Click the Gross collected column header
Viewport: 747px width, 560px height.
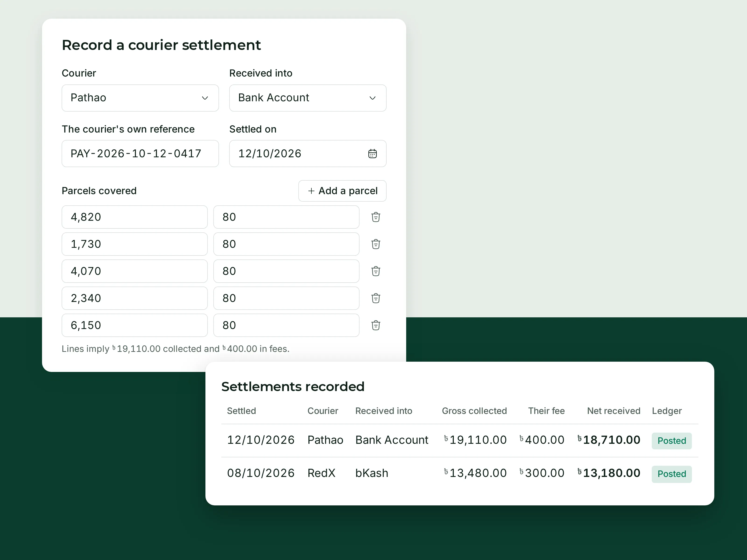click(x=474, y=411)
